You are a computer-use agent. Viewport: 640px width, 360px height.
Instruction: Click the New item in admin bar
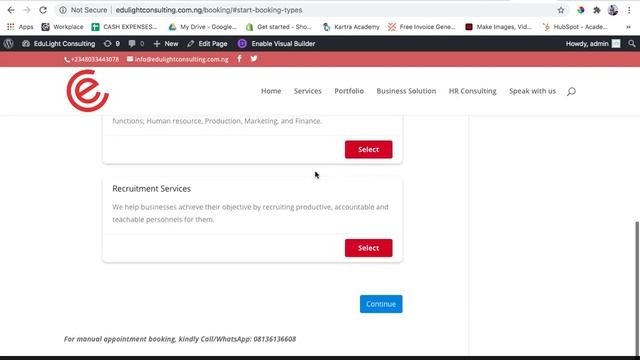(x=166, y=44)
